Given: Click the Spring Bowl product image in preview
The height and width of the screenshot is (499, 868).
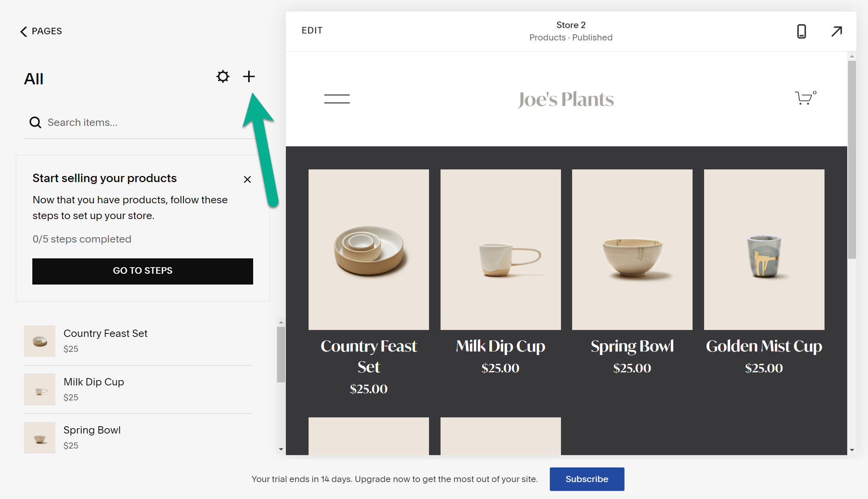Looking at the screenshot, I should 632,249.
